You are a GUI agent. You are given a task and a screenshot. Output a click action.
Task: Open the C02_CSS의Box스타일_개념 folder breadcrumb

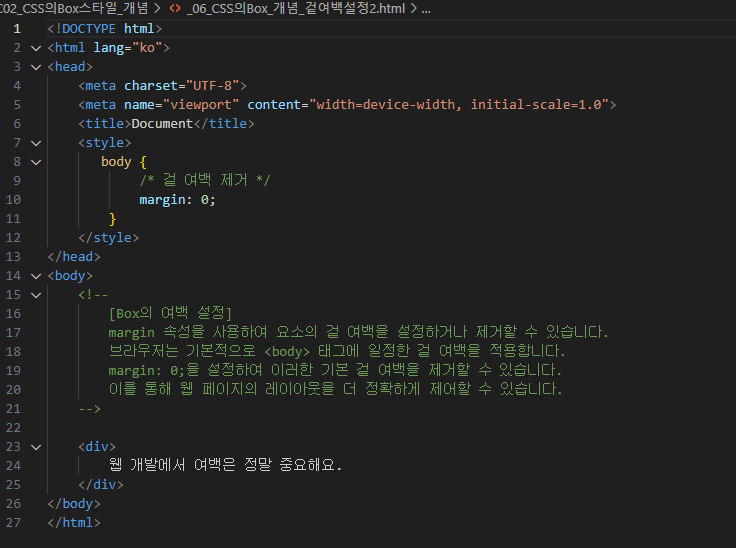[x=74, y=8]
